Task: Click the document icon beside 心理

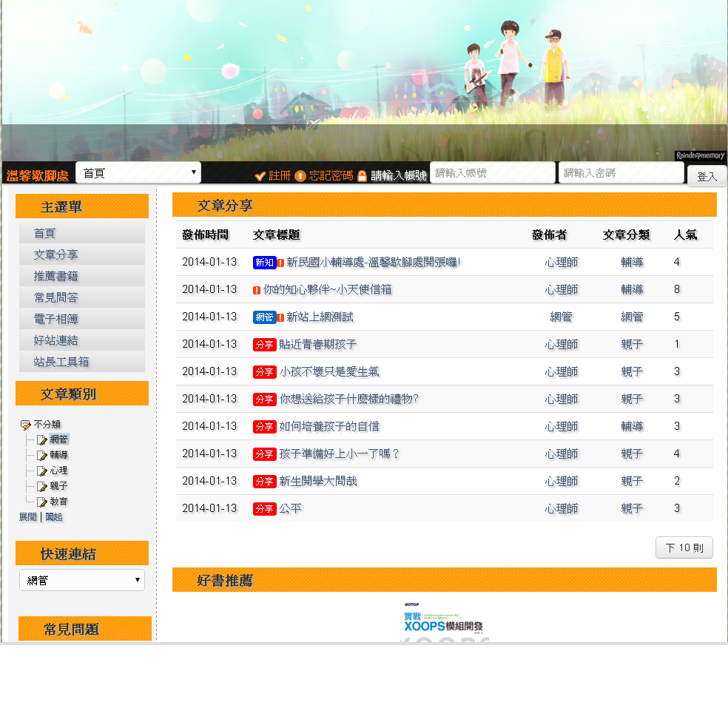Action: (x=42, y=471)
